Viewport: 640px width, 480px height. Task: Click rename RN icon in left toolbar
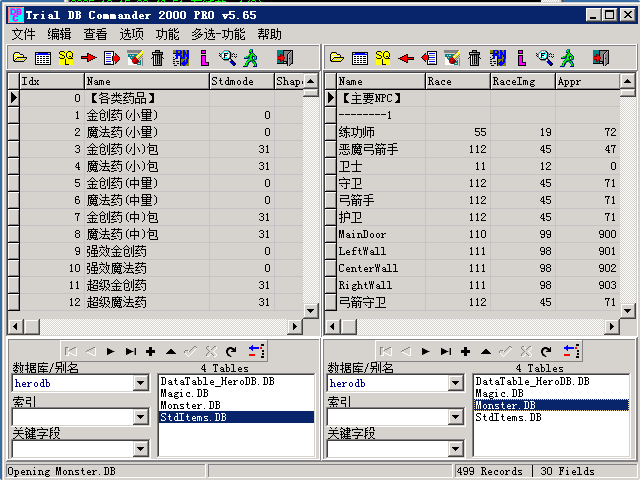(x=181, y=58)
